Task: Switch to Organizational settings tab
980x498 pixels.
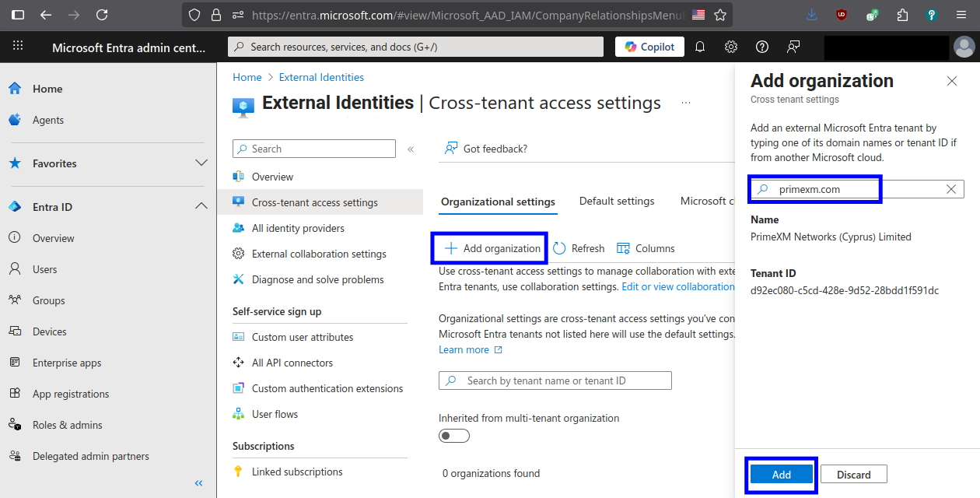Action: click(498, 202)
